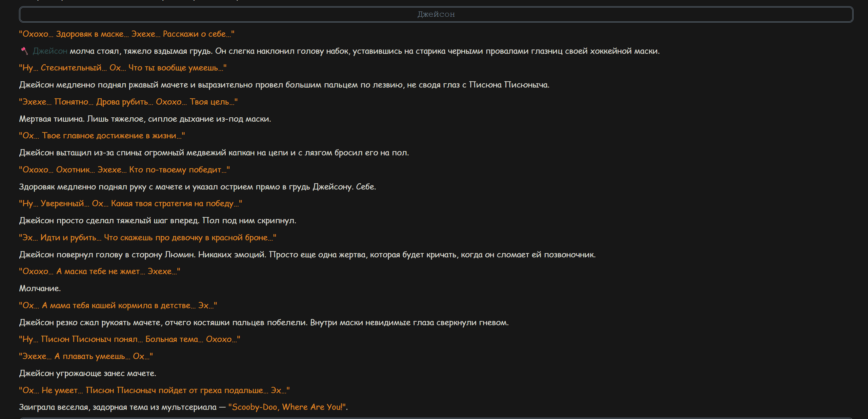Screen dimensions: 868x419
Task: Click the line about медвежий капкан на цепи
Action: (x=213, y=152)
